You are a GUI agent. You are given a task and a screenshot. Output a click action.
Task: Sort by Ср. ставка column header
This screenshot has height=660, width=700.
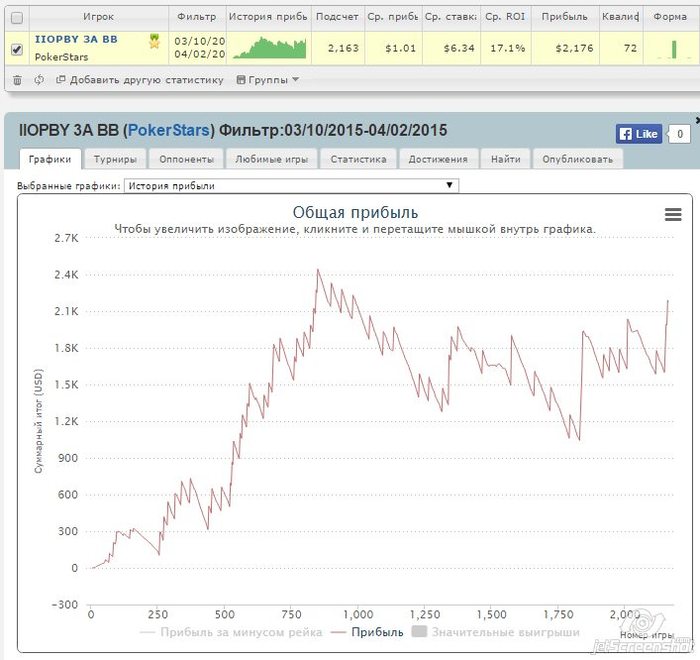pyautogui.click(x=451, y=17)
